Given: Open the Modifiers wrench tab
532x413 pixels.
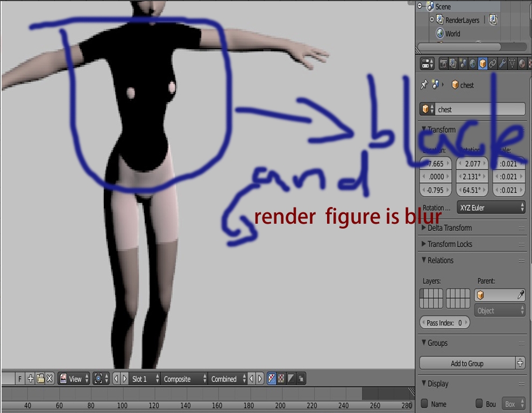Looking at the screenshot, I should tap(502, 64).
